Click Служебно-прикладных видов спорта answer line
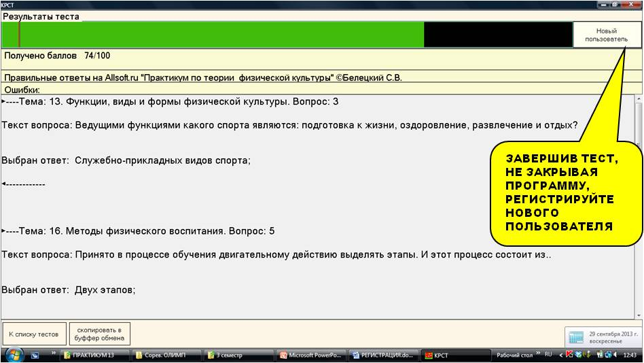This screenshot has height=363, width=644. tap(126, 160)
